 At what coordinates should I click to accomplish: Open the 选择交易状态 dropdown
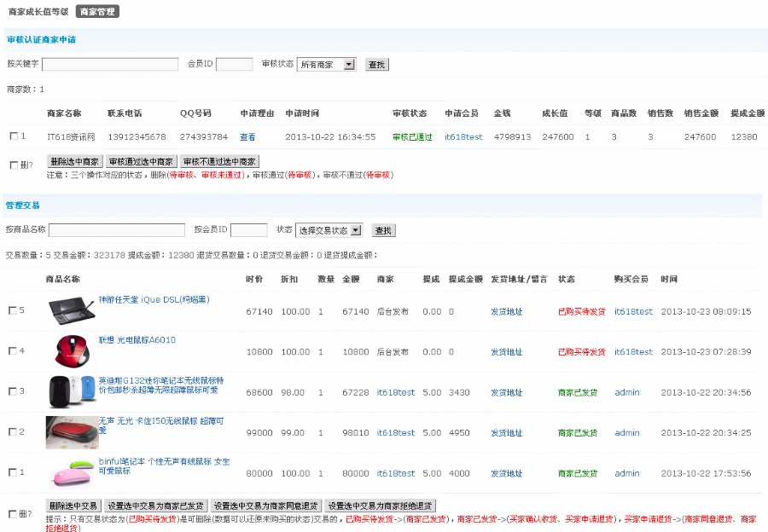(x=329, y=229)
